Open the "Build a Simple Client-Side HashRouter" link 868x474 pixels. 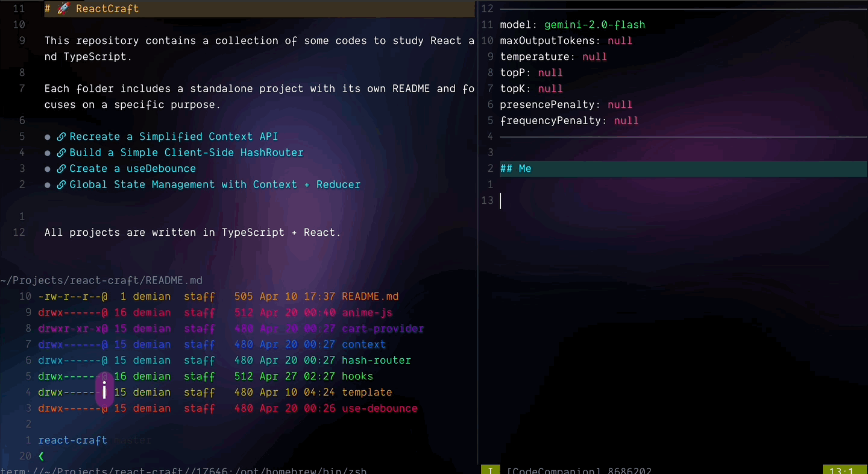(x=187, y=153)
